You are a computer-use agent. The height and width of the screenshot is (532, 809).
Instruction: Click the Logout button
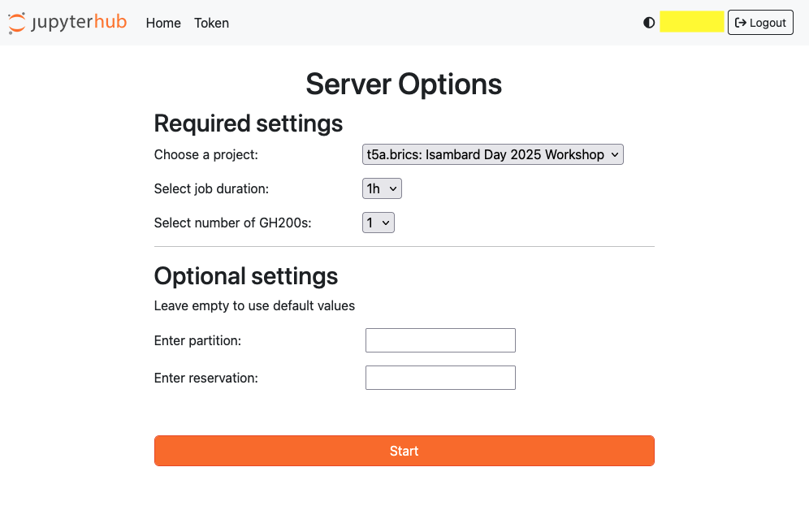tap(760, 23)
